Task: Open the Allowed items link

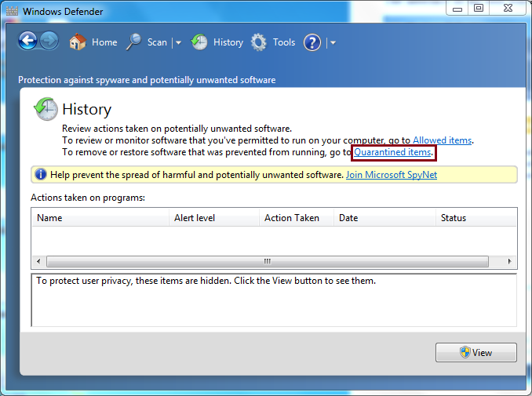Action: click(442, 140)
